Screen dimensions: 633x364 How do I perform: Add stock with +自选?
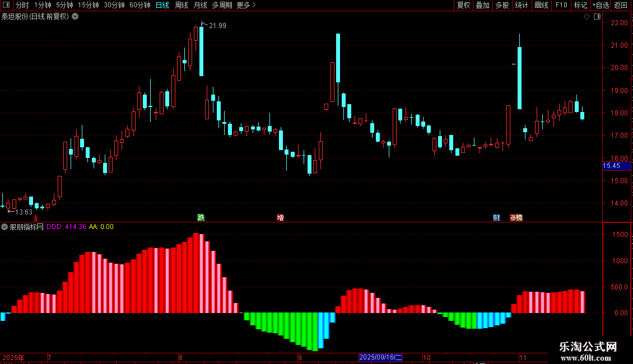point(601,5)
